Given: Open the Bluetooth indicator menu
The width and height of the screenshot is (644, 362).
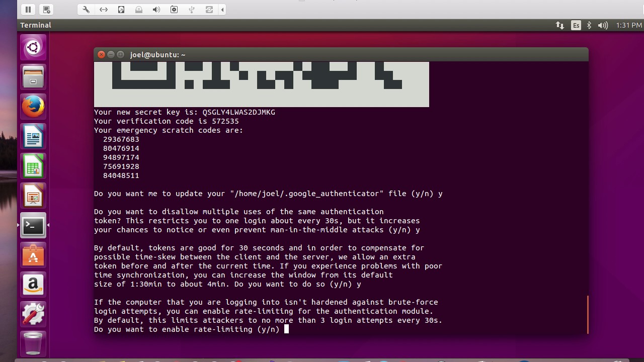Looking at the screenshot, I should 589,25.
